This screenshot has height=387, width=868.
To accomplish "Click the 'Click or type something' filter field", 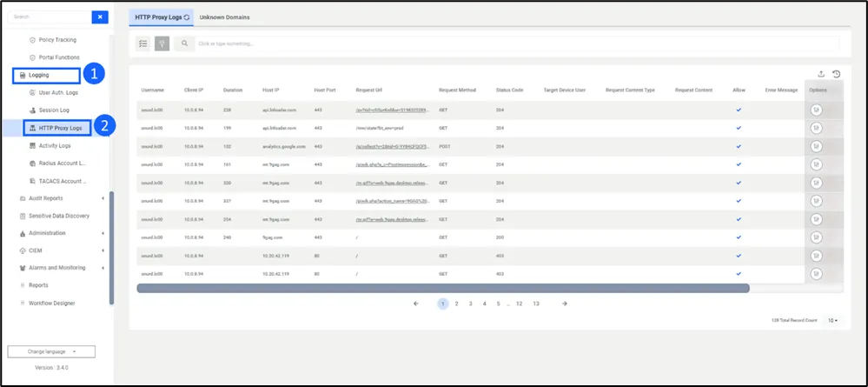I will coord(518,43).
